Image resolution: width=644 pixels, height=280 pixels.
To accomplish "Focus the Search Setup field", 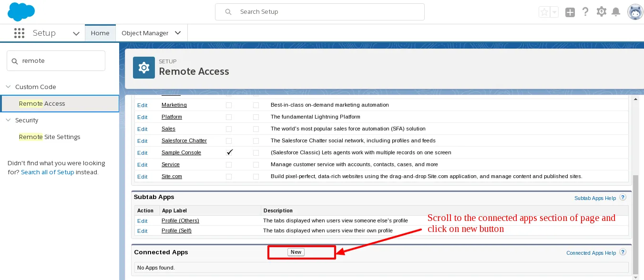I will point(320,12).
